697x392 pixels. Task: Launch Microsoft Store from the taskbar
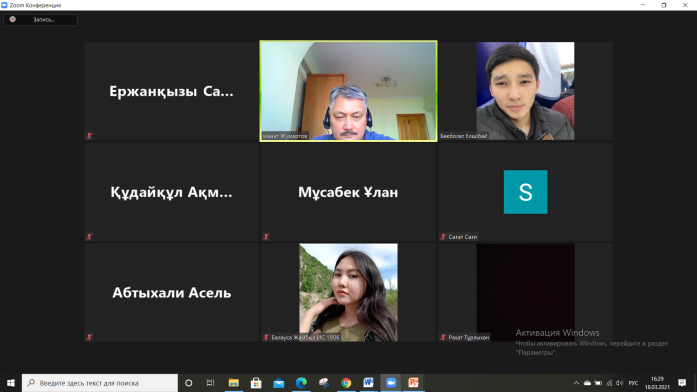(x=256, y=383)
